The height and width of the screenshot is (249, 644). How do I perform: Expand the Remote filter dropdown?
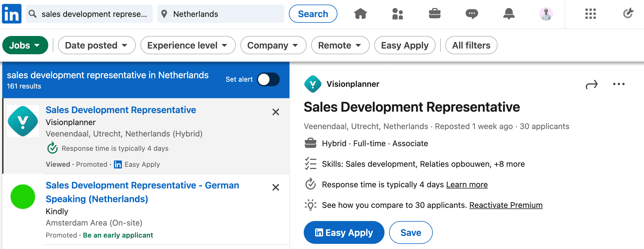click(340, 45)
